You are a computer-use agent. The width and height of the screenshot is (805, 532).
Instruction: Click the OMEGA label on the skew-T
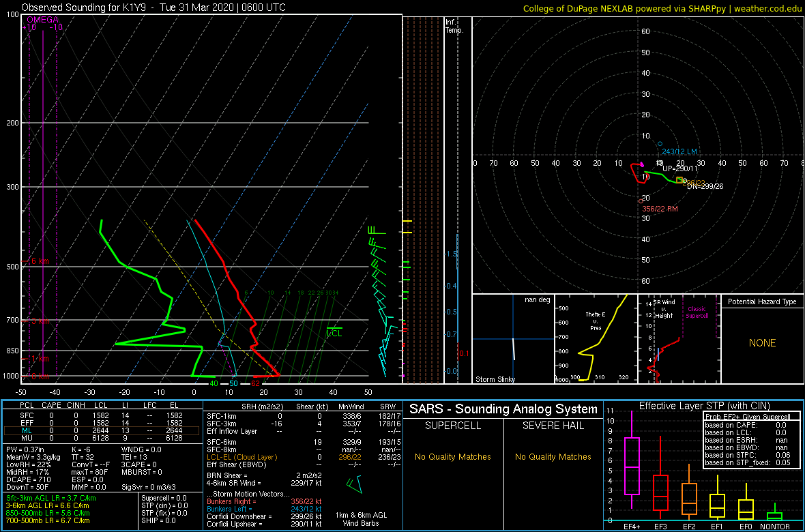coord(42,20)
